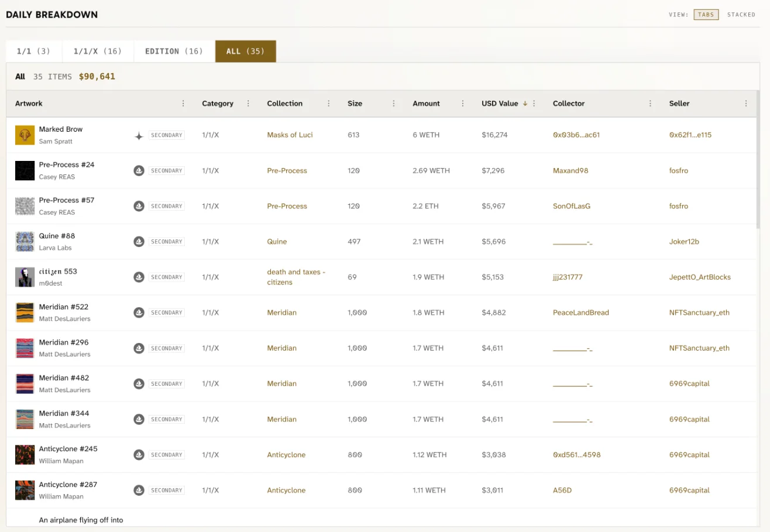Open seller JepettO_ArtBlocks profile
The width and height of the screenshot is (770, 532).
tap(700, 277)
